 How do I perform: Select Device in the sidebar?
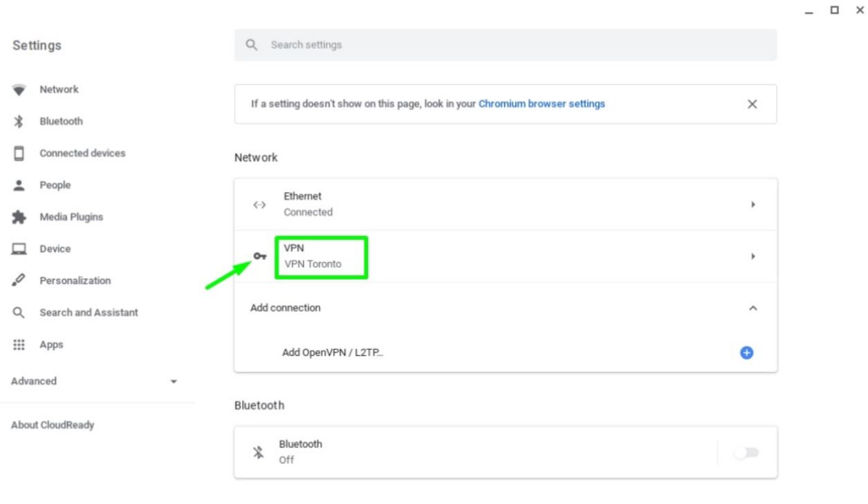[55, 249]
